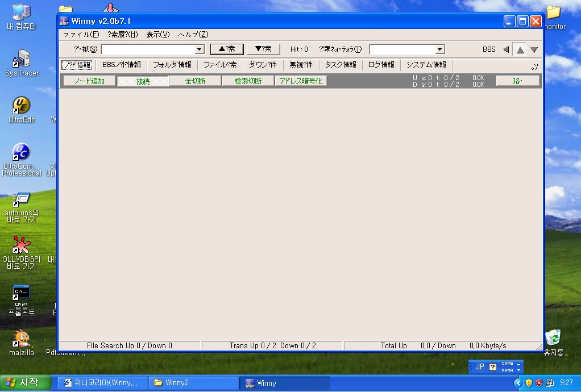Click the BBS down arrow icon
The width and height of the screenshot is (581, 392).
tap(534, 49)
